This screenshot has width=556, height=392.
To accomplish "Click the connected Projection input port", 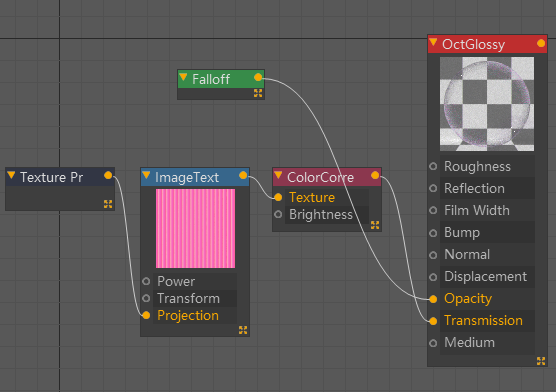I will click(146, 315).
